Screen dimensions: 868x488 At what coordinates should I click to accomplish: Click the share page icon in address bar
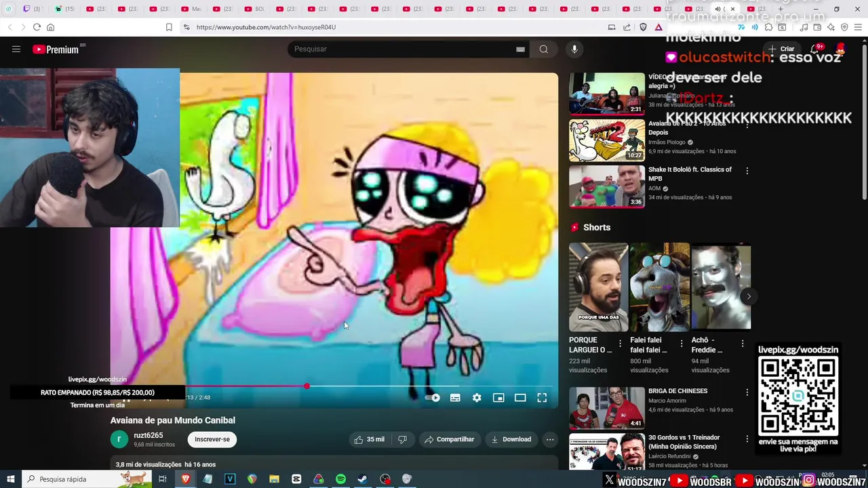627,27
